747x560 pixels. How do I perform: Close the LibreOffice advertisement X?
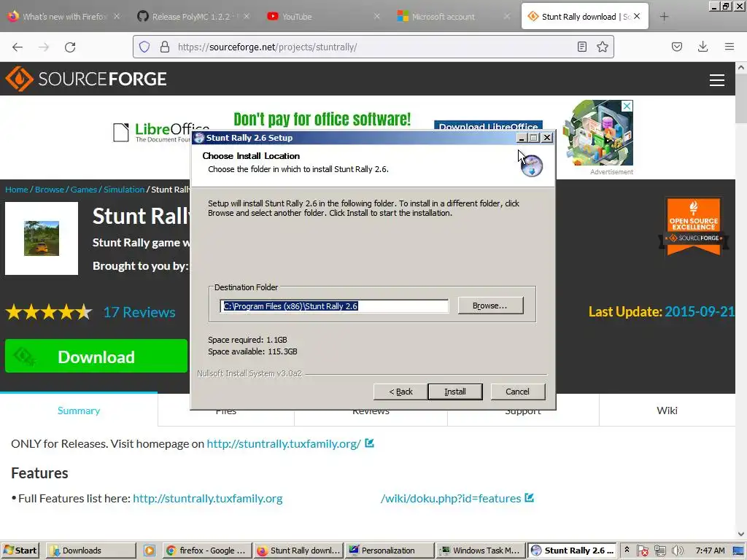(x=627, y=106)
